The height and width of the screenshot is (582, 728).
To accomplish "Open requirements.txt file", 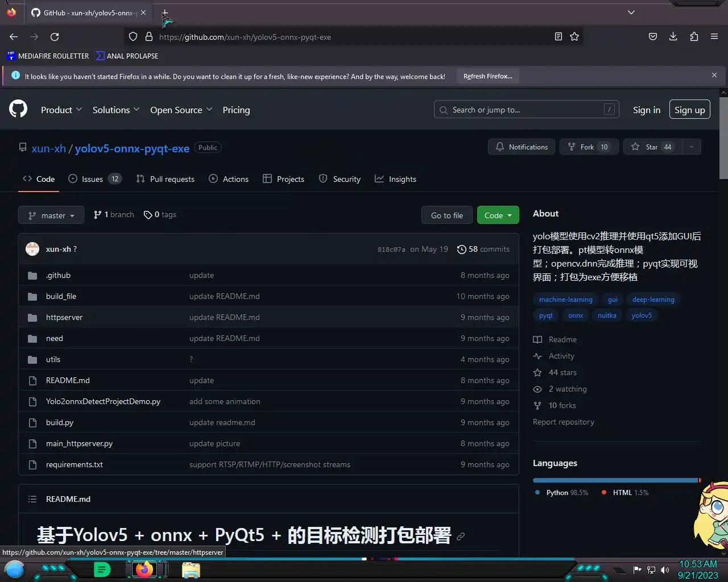I will pyautogui.click(x=75, y=464).
